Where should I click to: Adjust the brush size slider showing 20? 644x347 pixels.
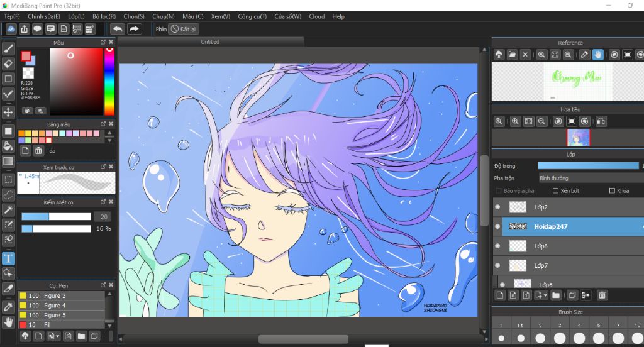[56, 216]
